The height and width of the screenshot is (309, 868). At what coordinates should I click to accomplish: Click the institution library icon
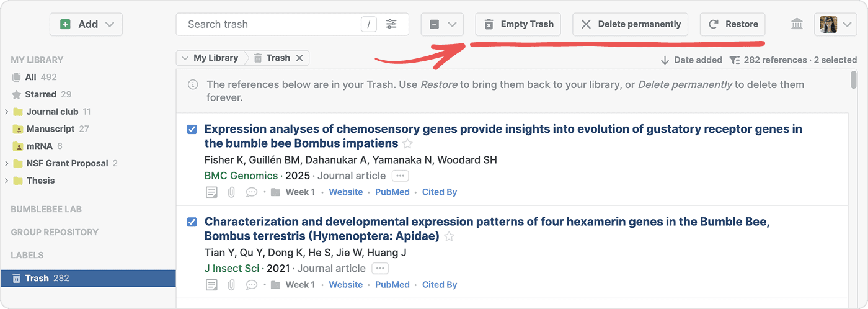pyautogui.click(x=797, y=24)
